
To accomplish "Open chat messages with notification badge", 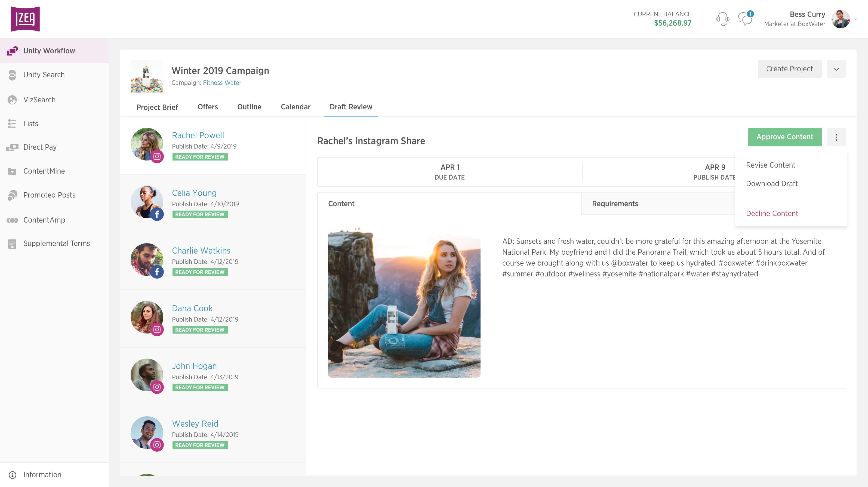I will pyautogui.click(x=745, y=19).
